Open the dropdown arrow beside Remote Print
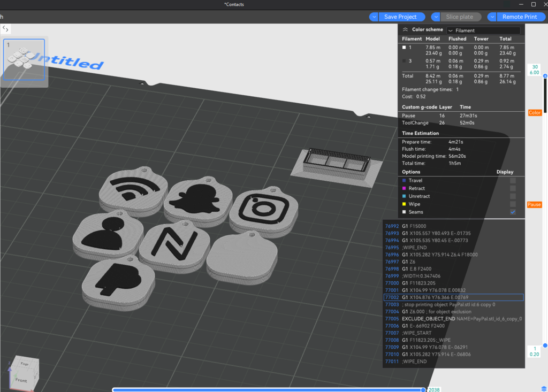 point(492,17)
